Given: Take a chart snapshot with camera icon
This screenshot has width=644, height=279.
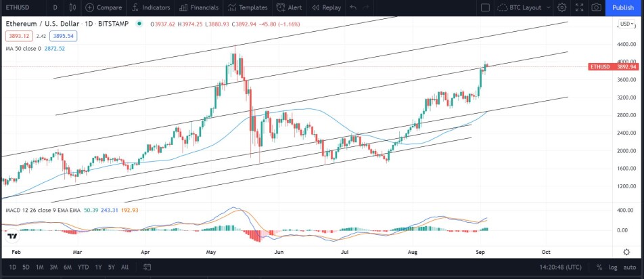Looking at the screenshot, I should tap(597, 7).
